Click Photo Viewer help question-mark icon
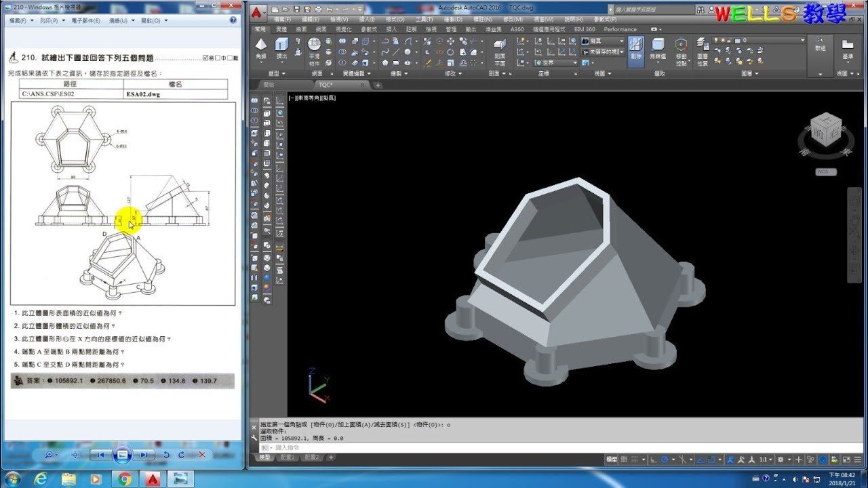 (x=235, y=21)
